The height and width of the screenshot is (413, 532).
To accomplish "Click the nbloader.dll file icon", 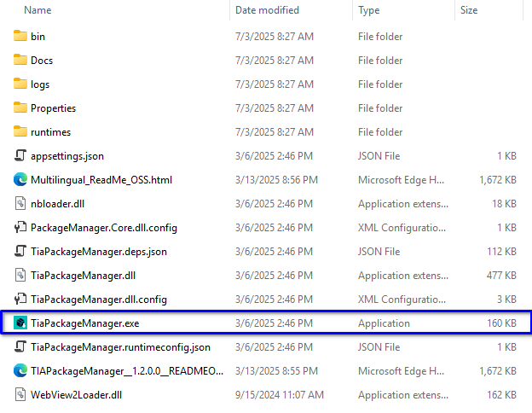I will click(x=20, y=203).
